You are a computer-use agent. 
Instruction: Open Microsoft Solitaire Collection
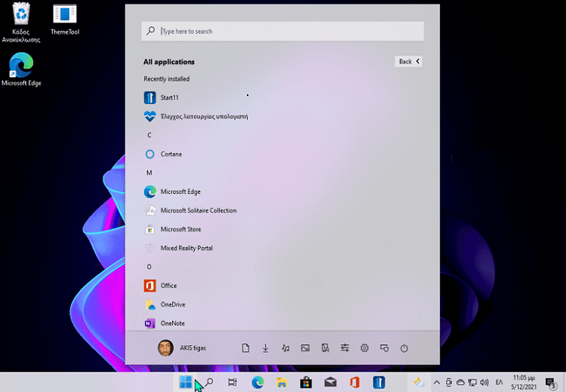[x=190, y=210]
